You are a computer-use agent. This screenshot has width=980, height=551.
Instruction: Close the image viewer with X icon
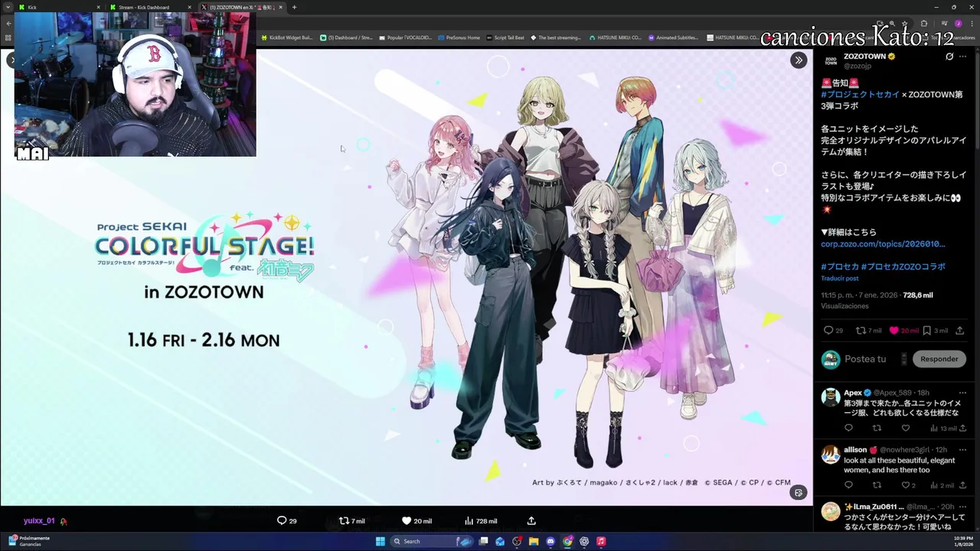click(x=11, y=60)
